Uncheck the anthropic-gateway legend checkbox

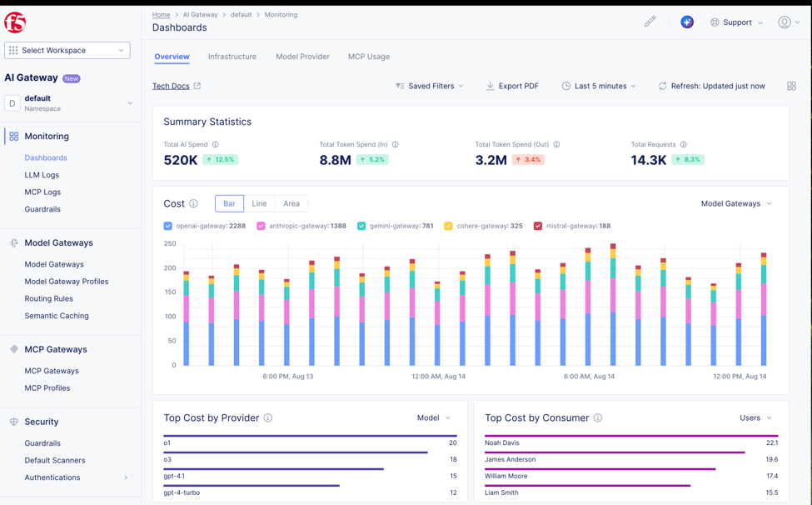[x=261, y=226]
